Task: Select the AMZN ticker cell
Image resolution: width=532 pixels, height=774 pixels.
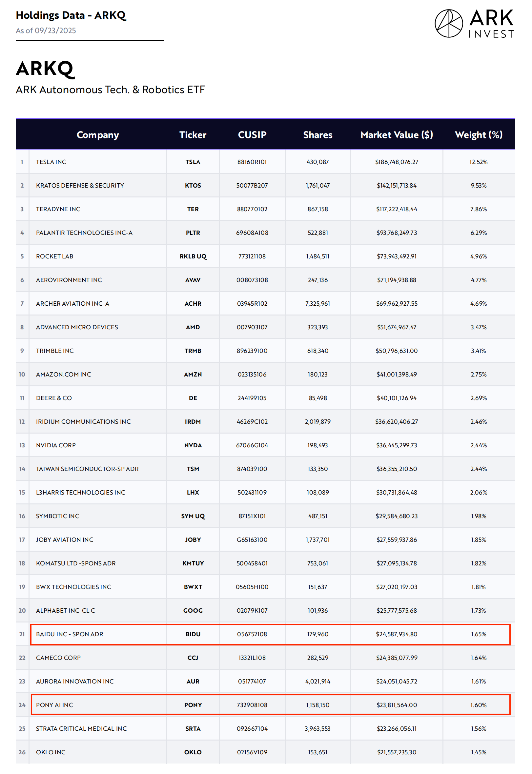Action: point(193,375)
